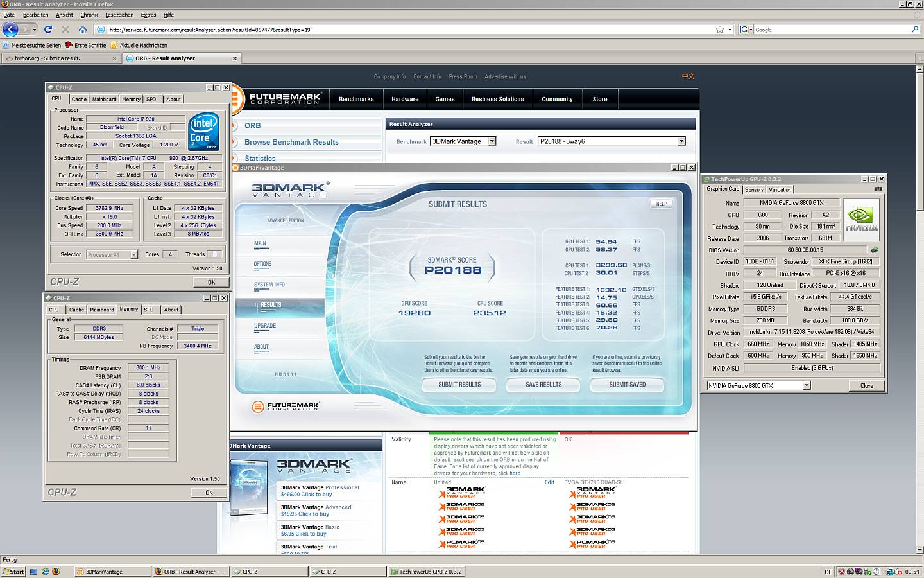Open the HELP button in 3DMark Vantage
This screenshot has width=924, height=578.
coord(661,204)
